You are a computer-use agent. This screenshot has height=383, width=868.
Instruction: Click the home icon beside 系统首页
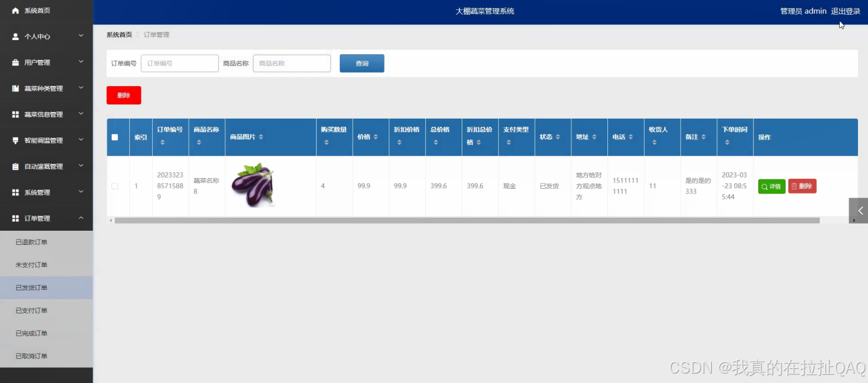[x=15, y=11]
